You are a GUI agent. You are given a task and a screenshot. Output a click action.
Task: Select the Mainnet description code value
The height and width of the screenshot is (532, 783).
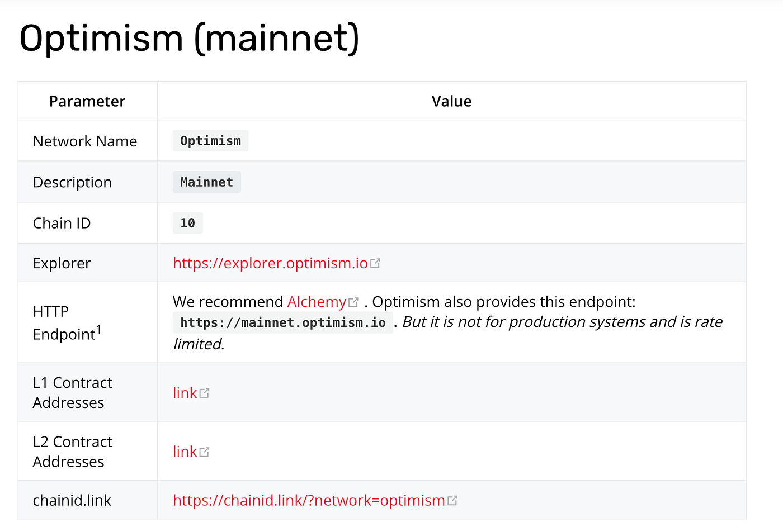[x=206, y=182]
